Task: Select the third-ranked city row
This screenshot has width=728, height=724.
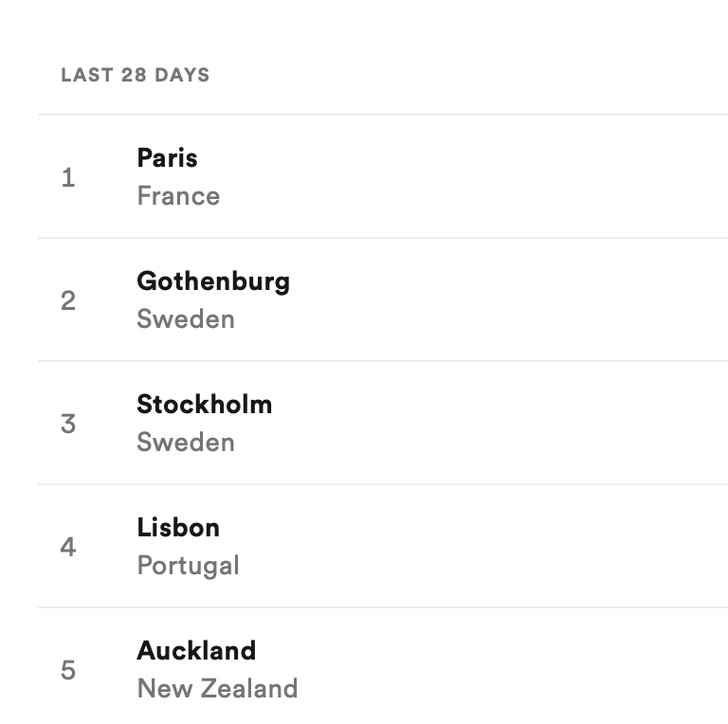Action: click(383, 423)
